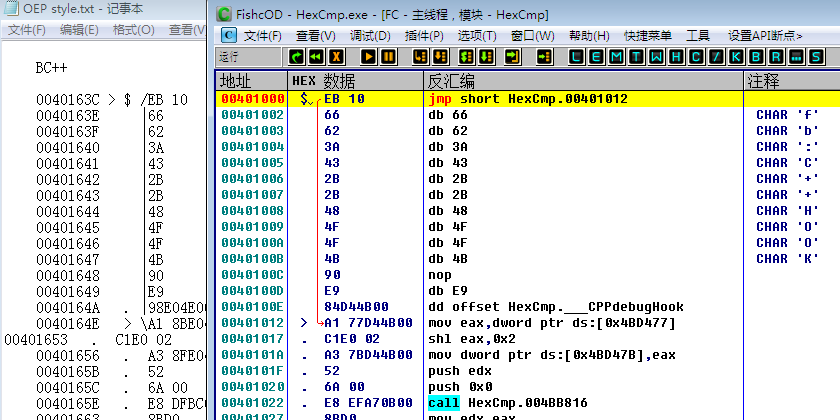This screenshot has width=840, height=420.
Task: Show the Threads window (T) icon
Action: pyautogui.click(x=634, y=57)
